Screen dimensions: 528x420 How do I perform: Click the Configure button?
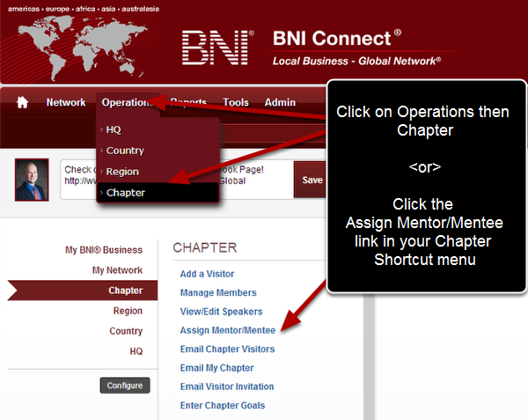124,386
